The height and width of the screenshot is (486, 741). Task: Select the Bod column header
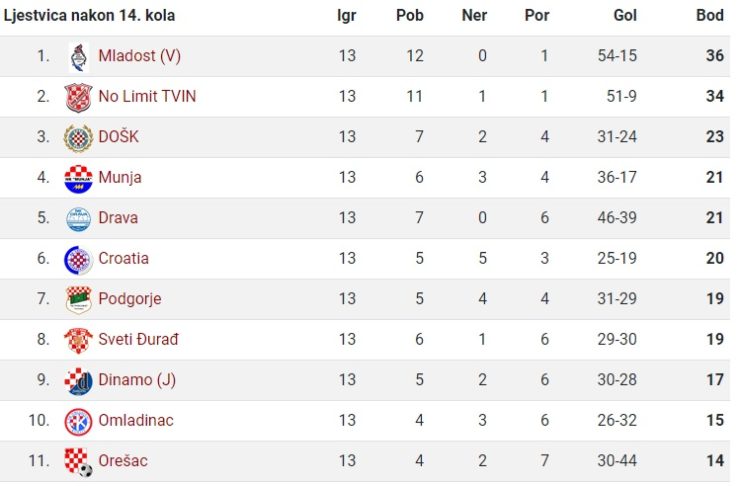[710, 15]
